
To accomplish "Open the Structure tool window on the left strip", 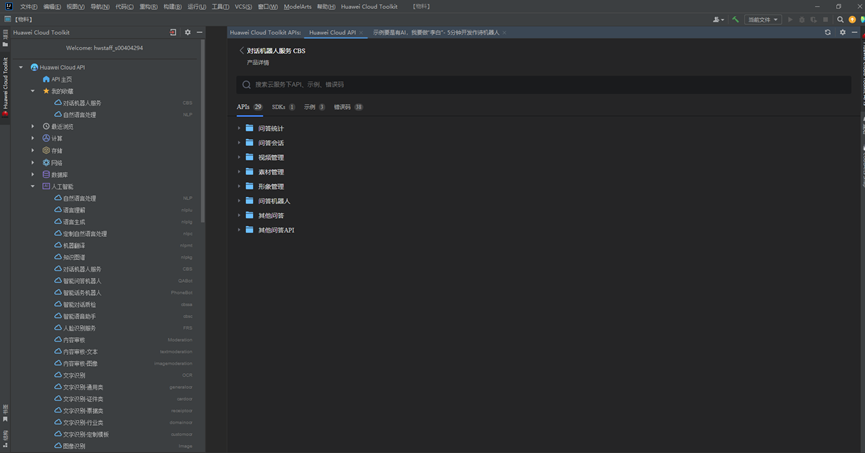I will click(5, 439).
